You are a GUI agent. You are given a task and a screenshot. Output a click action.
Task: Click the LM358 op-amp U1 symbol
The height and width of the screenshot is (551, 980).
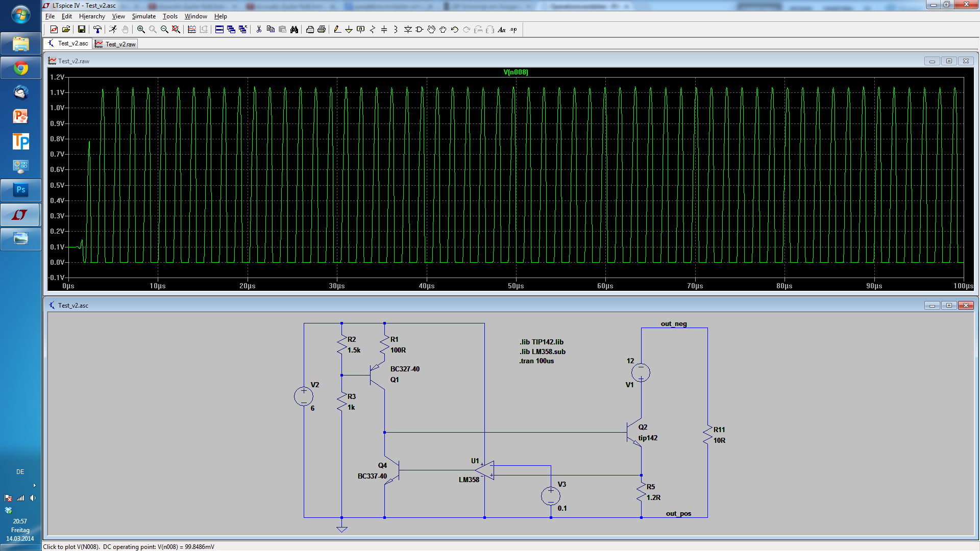485,470
